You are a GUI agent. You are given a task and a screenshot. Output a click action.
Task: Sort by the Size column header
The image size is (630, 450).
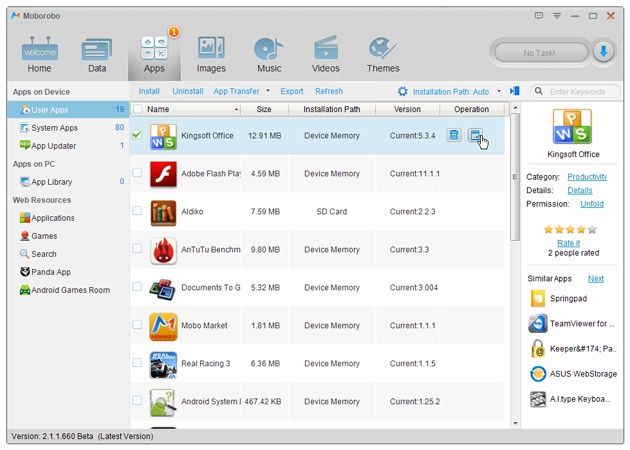(264, 109)
